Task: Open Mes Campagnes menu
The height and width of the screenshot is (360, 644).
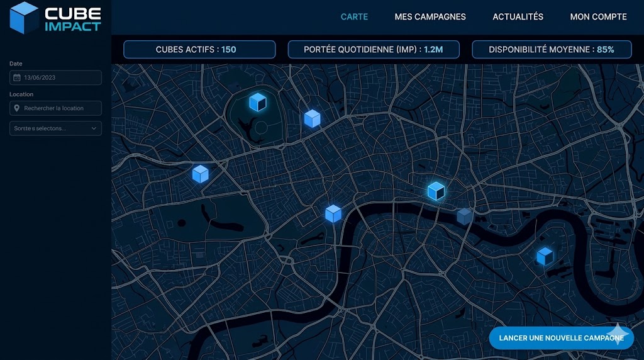Action: point(430,17)
